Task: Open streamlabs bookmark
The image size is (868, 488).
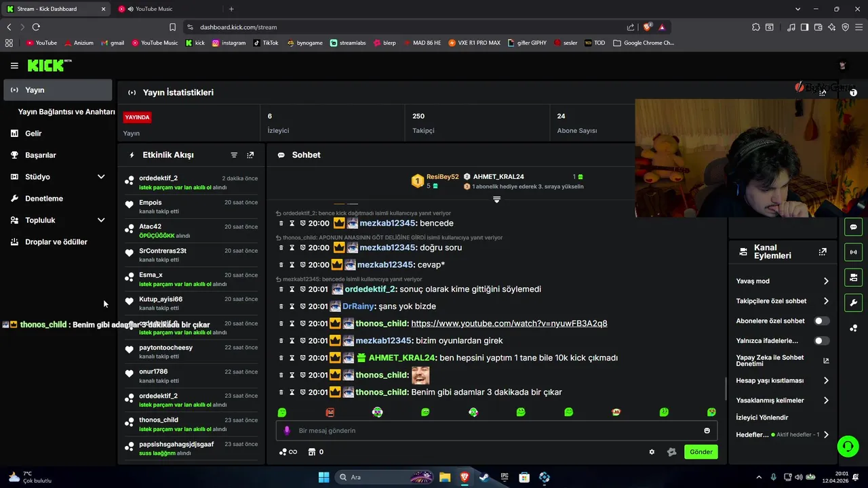Action: (348, 43)
